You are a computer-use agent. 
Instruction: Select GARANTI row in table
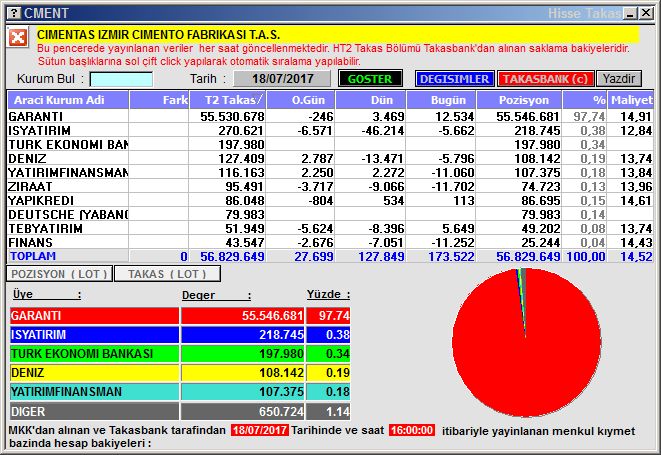(330, 116)
